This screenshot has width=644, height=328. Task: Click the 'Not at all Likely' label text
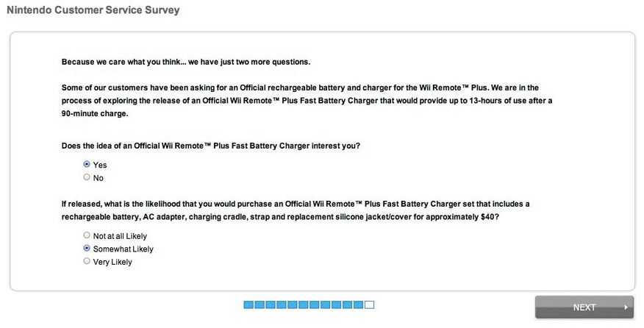pyautogui.click(x=120, y=236)
